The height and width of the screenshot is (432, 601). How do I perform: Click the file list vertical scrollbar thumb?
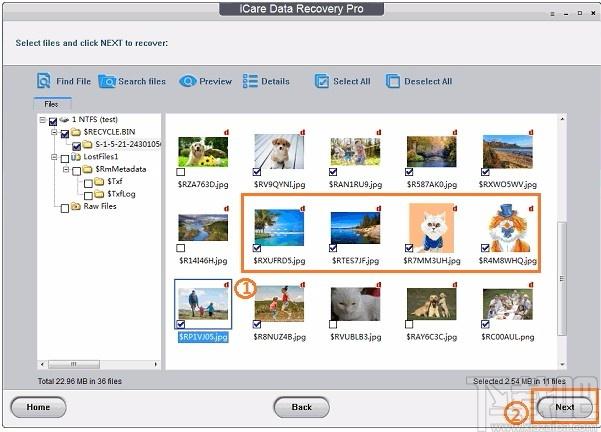tap(562, 279)
